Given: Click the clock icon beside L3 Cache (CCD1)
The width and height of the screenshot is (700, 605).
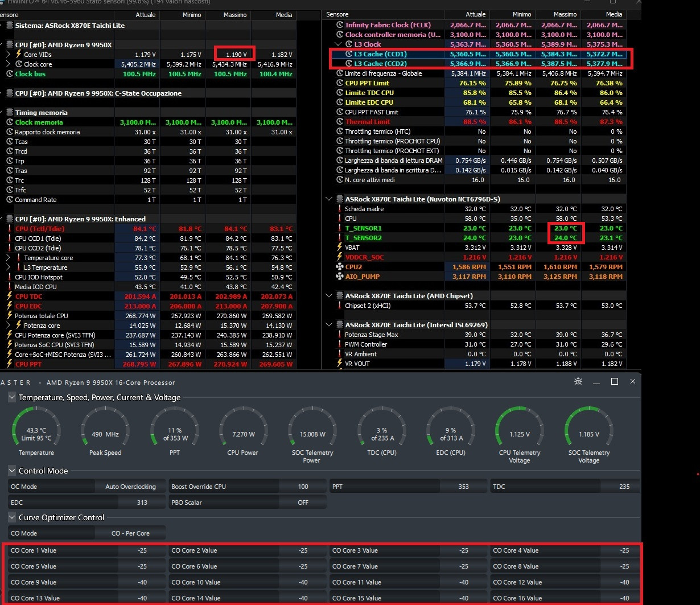Looking at the screenshot, I should pyautogui.click(x=349, y=54).
